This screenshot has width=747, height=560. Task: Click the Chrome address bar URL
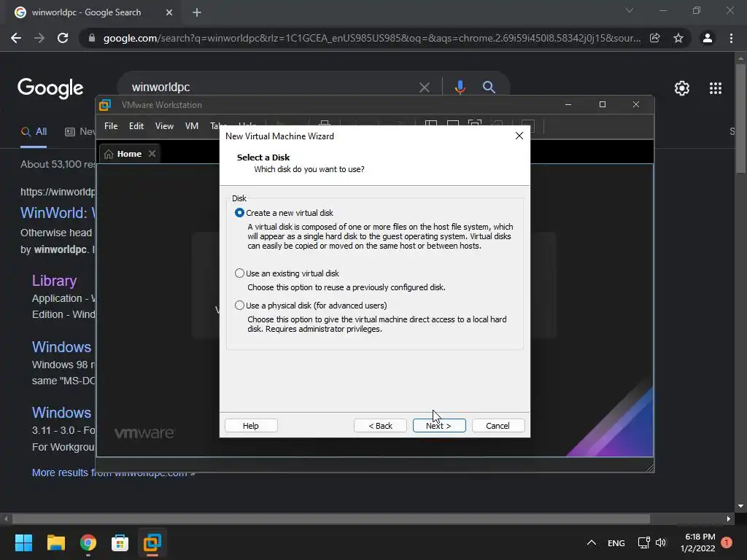(x=371, y=38)
